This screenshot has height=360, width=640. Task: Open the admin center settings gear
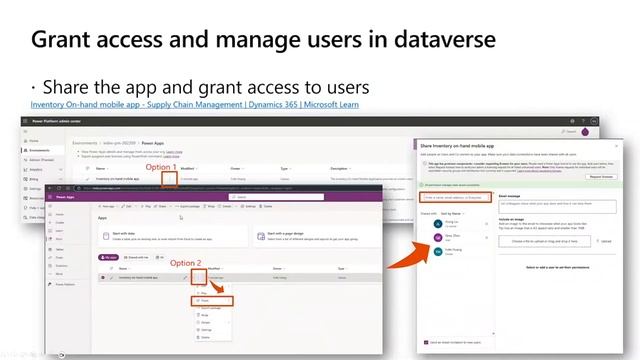pos(572,121)
